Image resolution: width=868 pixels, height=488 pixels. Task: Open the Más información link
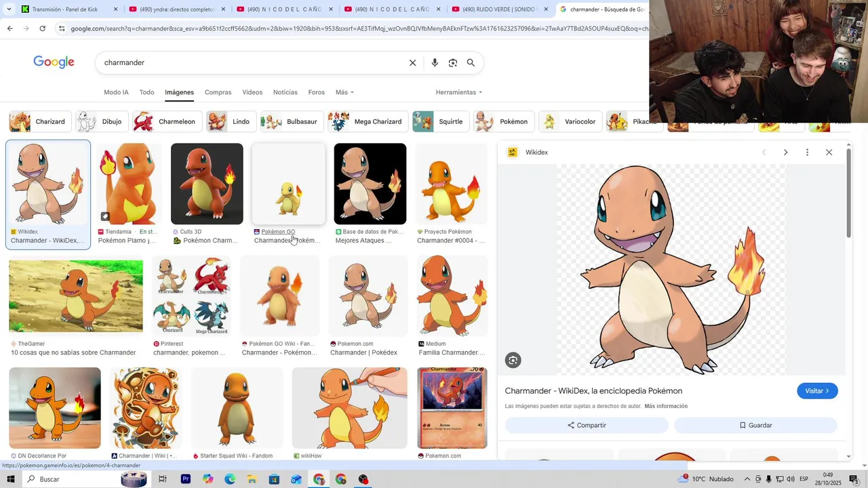pos(666,406)
